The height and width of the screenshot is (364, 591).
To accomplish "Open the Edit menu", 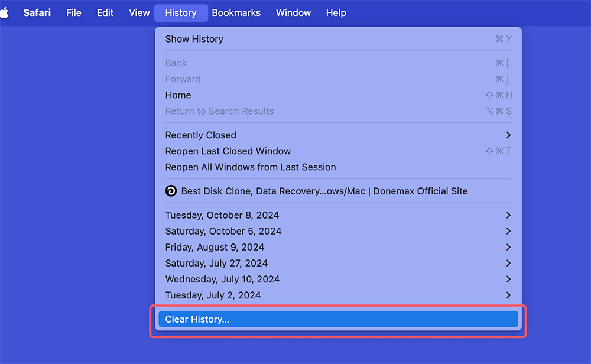I will (x=105, y=12).
